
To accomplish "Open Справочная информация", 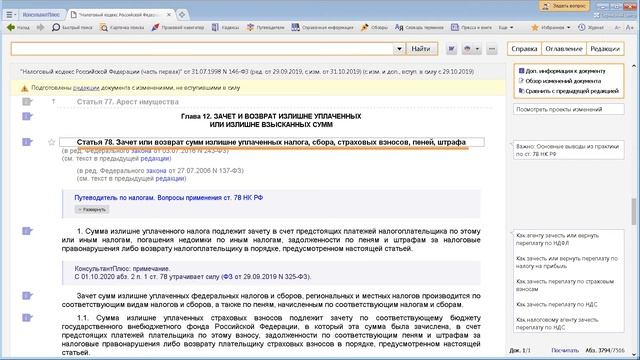I will click(x=322, y=27).
